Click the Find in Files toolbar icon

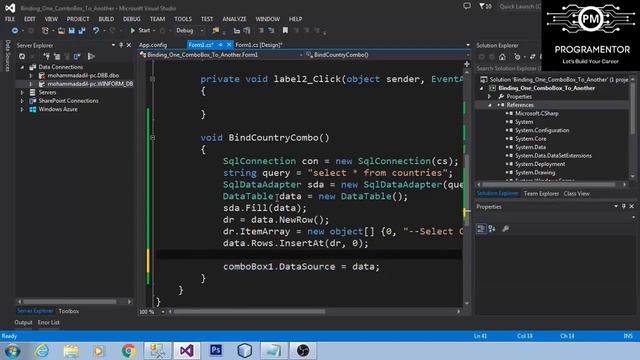tap(216, 31)
